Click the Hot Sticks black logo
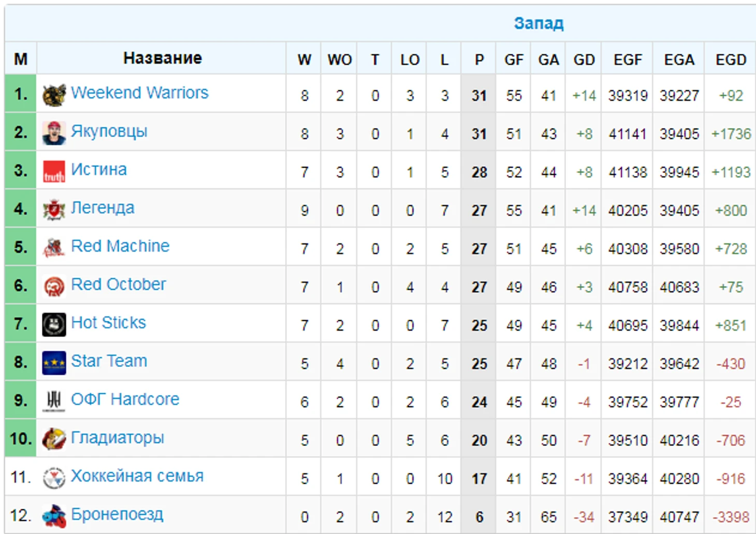 [x=54, y=325]
